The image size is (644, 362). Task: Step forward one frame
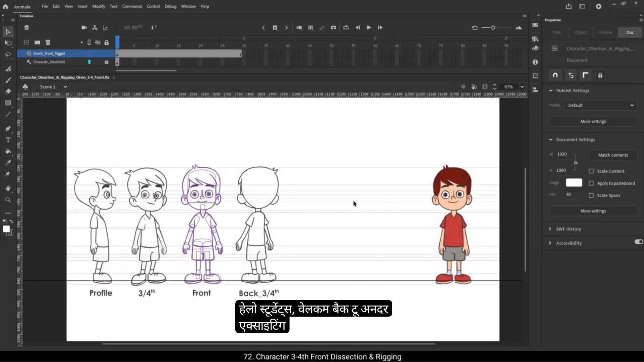380,28
